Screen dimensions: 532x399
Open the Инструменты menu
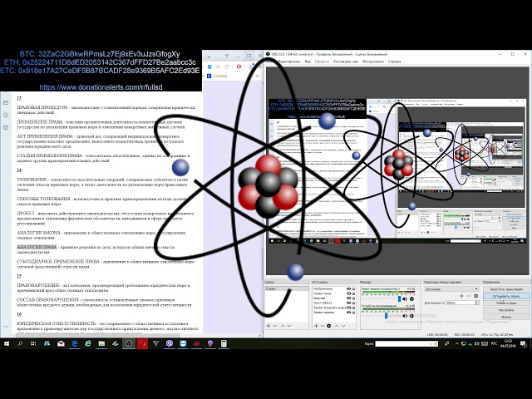(x=373, y=62)
